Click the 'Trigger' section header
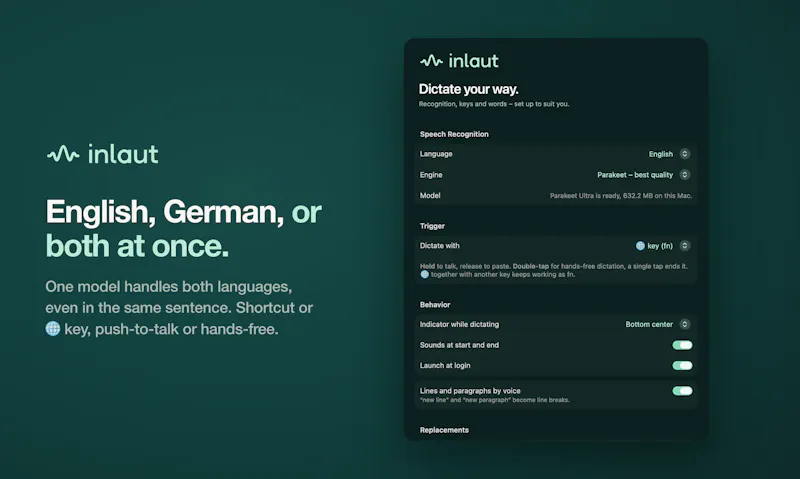800x479 pixels. [432, 226]
